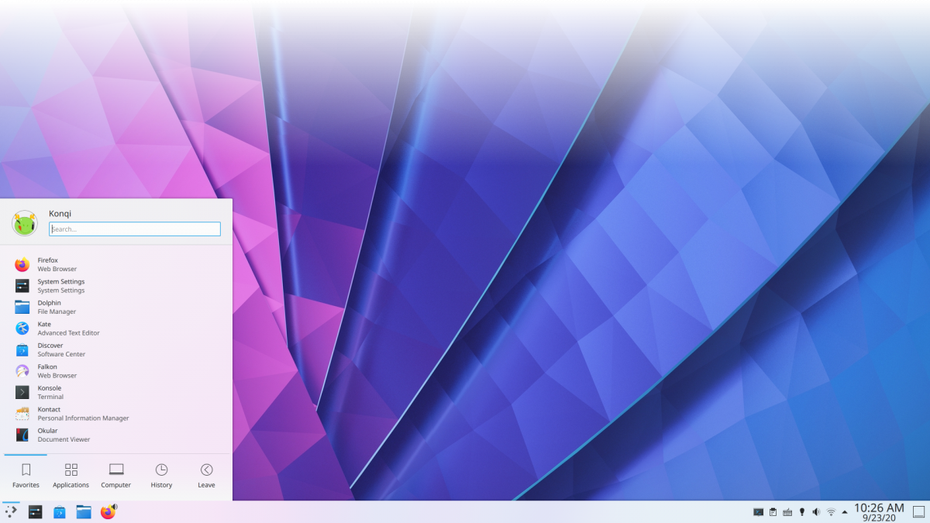Expand hidden system tray icons arrow
This screenshot has width=930, height=523.
point(844,512)
